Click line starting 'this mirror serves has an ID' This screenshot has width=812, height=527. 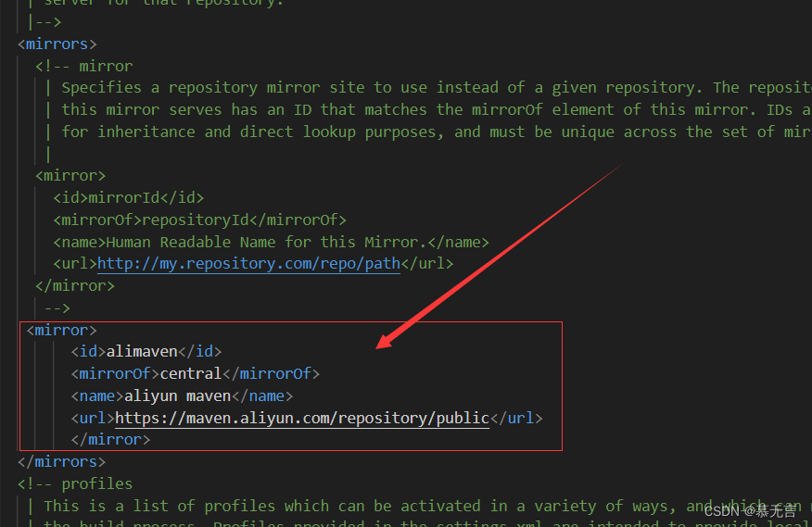point(437,109)
